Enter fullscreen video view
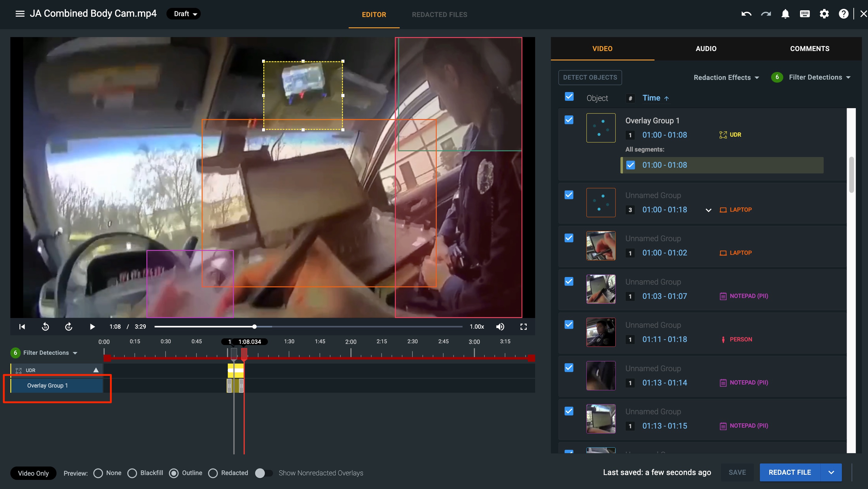The height and width of the screenshot is (489, 868). point(523,327)
